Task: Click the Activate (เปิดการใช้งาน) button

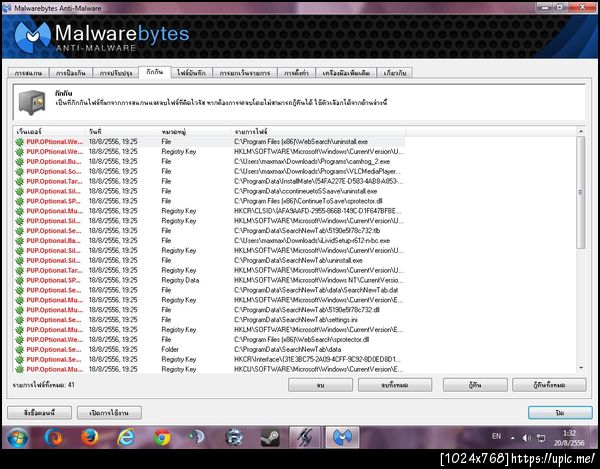Action: (109, 412)
